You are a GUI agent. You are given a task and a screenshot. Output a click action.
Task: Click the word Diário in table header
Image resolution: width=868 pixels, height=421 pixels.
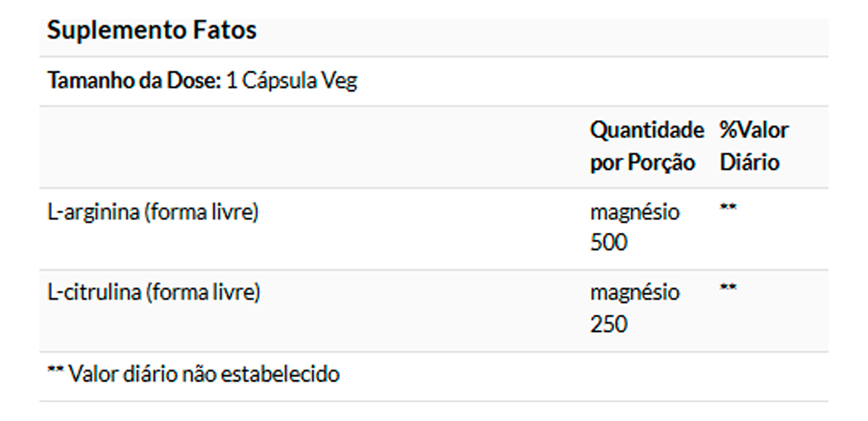coord(749,162)
